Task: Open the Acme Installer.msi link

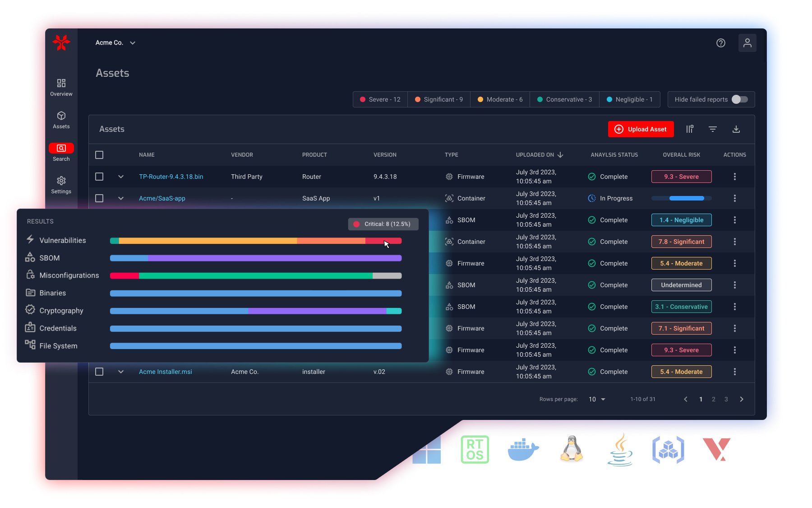Action: click(x=166, y=372)
